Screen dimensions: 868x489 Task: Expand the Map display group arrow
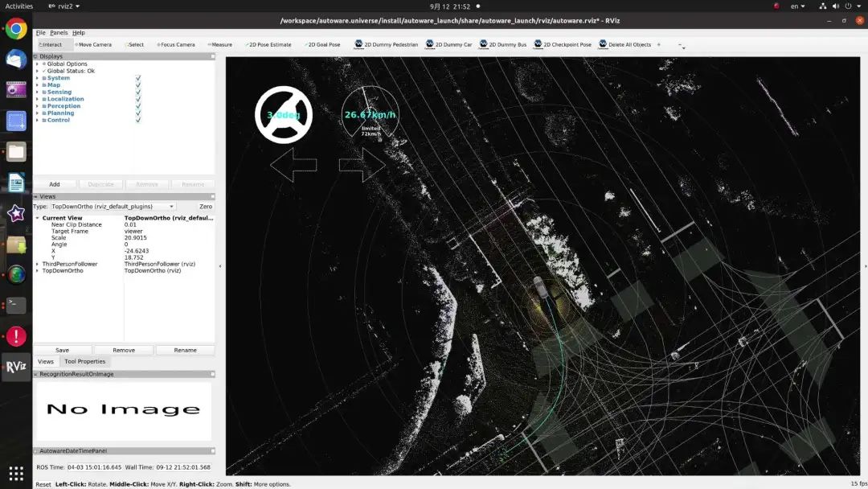pos(37,85)
